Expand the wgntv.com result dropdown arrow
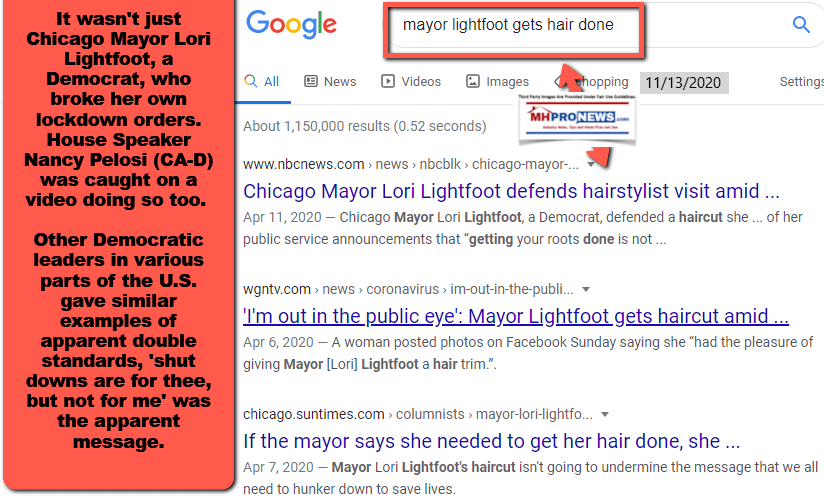The width and height of the screenshot is (824, 498). (x=586, y=290)
